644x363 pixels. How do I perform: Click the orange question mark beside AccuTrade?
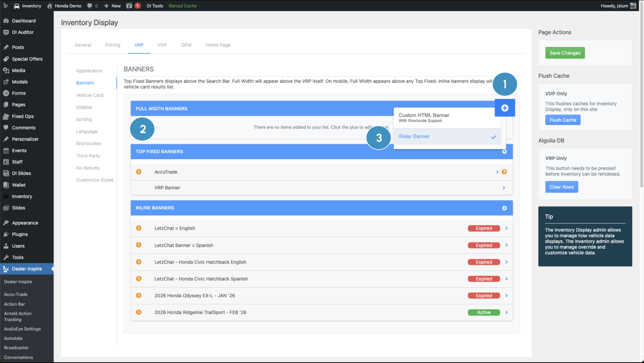[504, 172]
